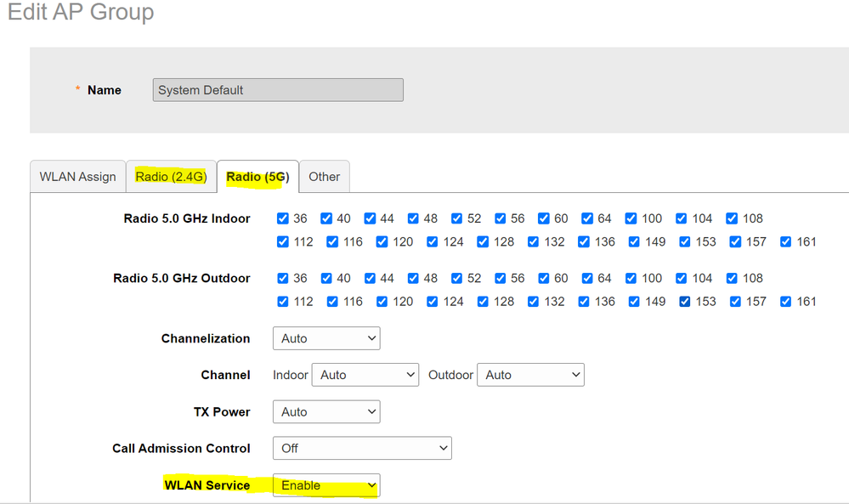Uncheck outdoor channel 153 checkbox

click(685, 302)
